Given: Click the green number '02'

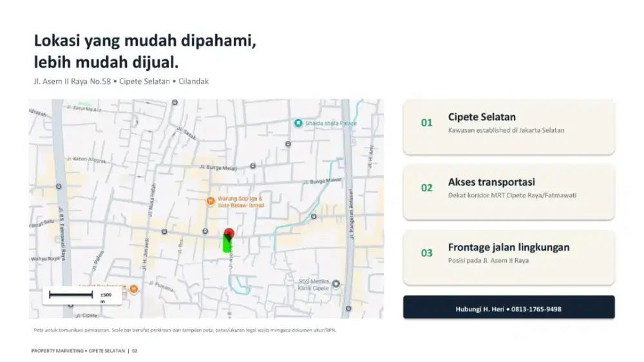Looking at the screenshot, I should (x=427, y=188).
